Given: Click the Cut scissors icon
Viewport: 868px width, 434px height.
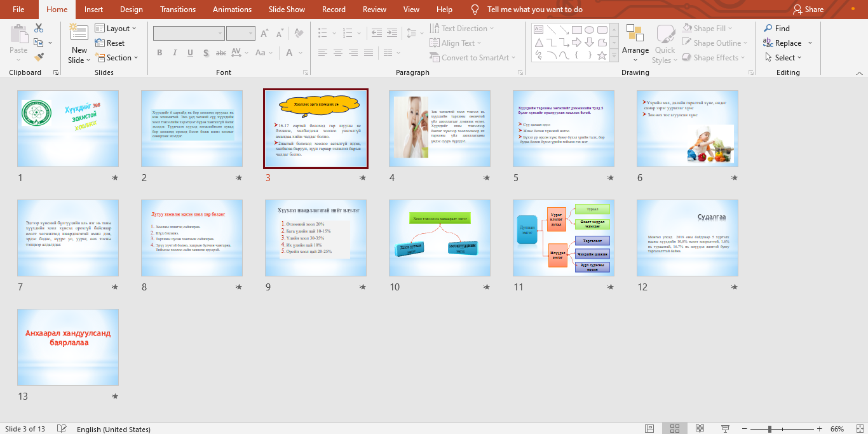Looking at the screenshot, I should pos(39,28).
